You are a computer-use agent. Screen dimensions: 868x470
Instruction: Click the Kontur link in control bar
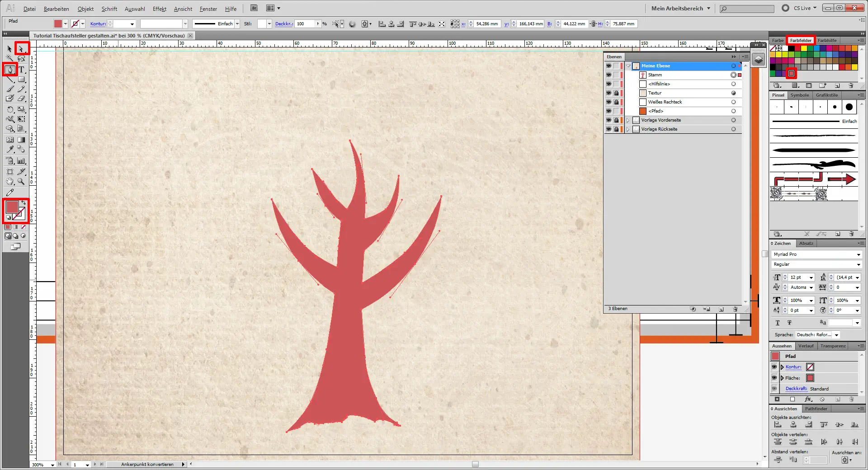(x=98, y=24)
